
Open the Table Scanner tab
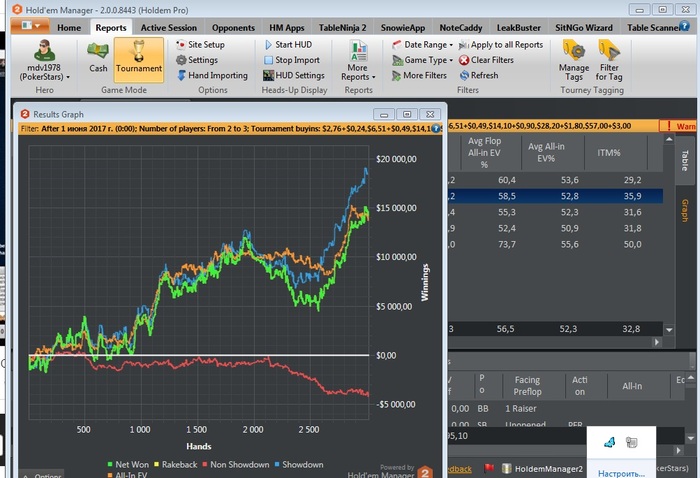tap(653, 28)
